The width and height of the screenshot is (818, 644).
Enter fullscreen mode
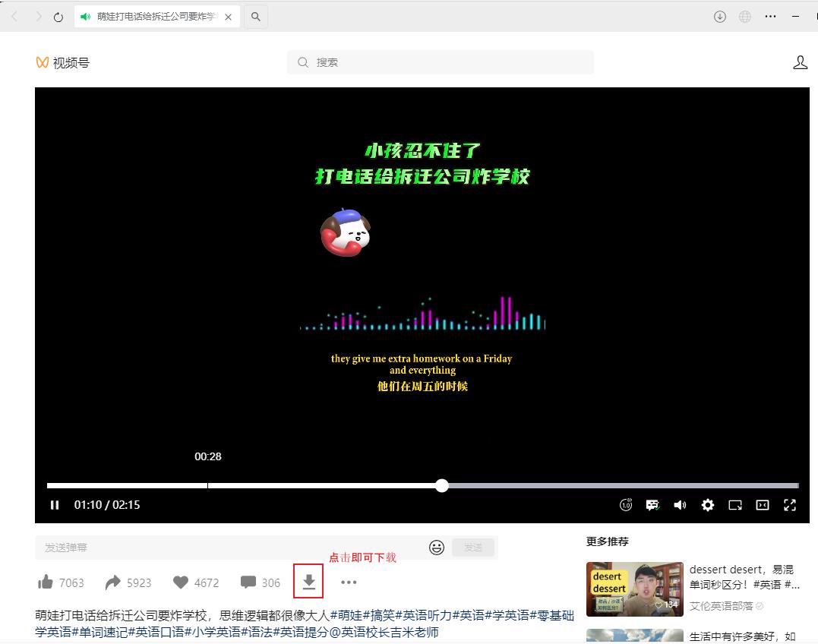coord(790,505)
